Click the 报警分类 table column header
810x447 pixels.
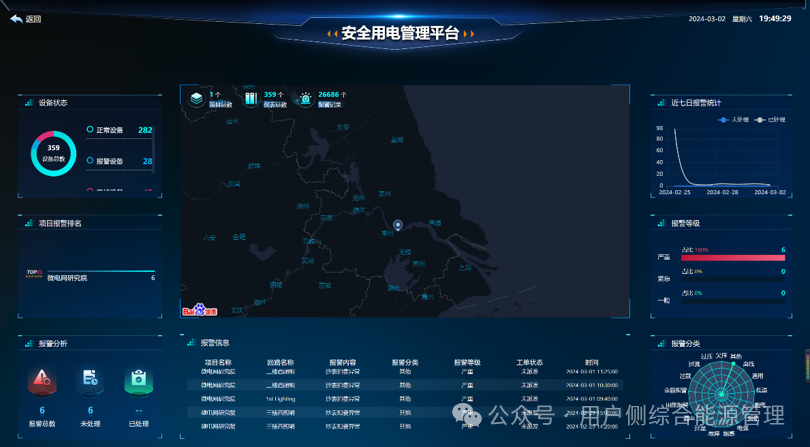pos(405,363)
